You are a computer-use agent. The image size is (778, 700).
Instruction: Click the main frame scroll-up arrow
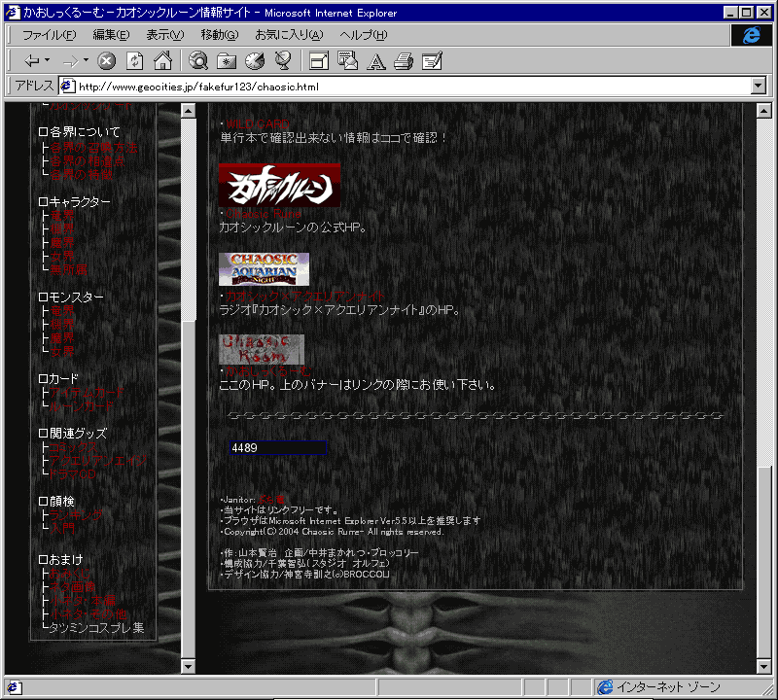coord(764,111)
